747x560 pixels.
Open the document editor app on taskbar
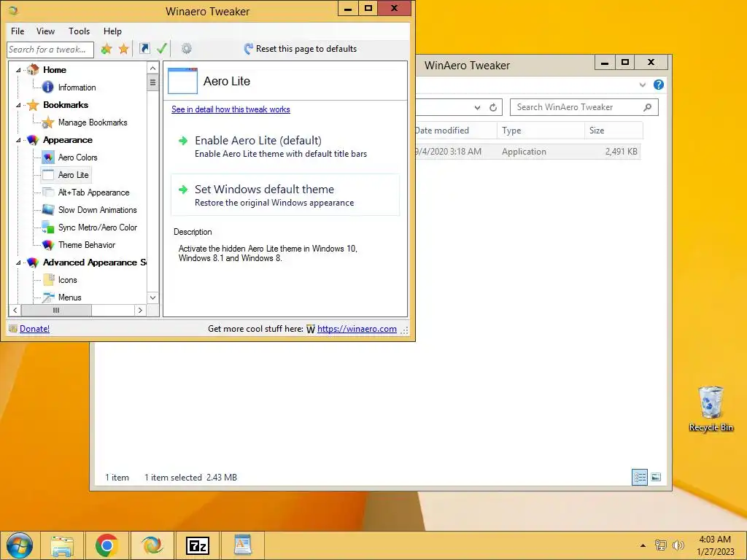coord(242,545)
